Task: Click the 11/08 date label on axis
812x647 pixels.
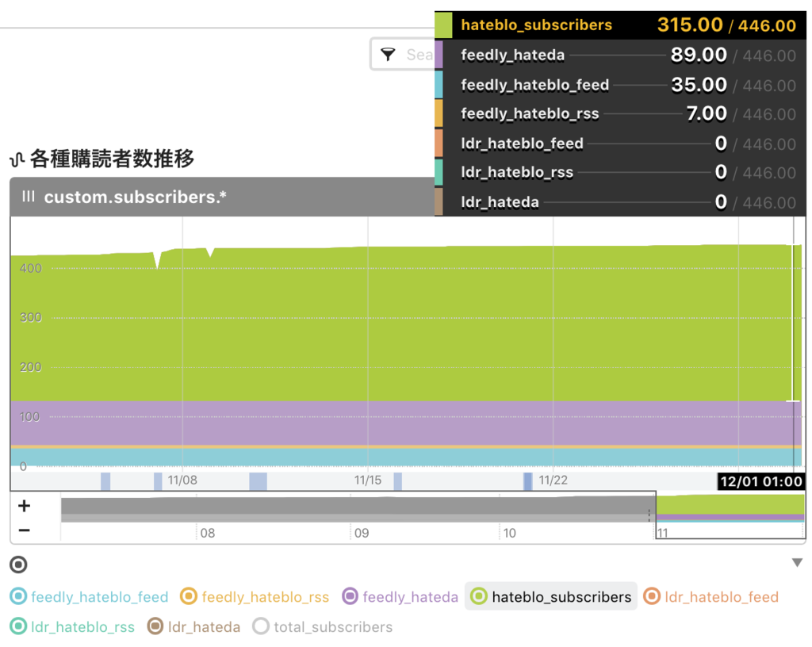Action: point(182,480)
